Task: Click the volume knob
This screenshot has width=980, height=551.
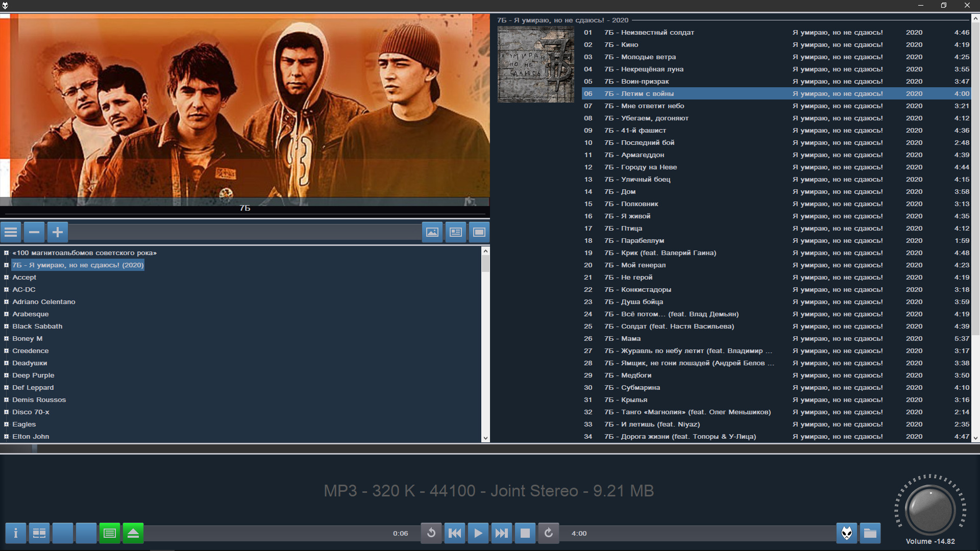Action: (929, 509)
